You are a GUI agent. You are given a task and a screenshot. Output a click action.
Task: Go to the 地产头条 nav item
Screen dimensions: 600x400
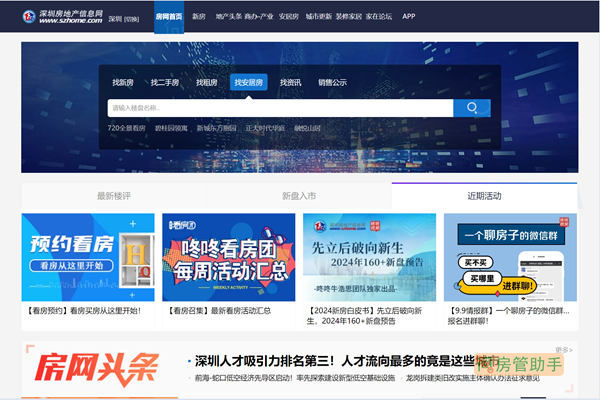coord(228,16)
